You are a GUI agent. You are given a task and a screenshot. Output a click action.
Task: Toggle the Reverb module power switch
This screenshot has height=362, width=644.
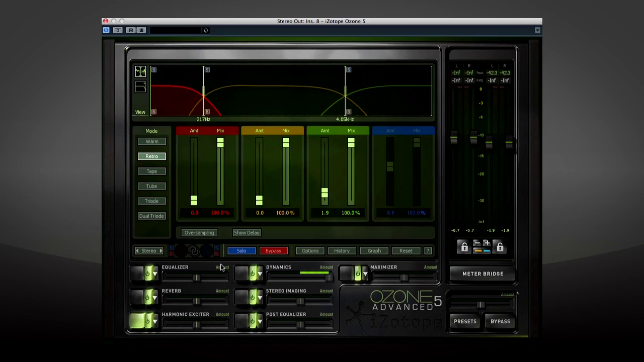pos(147,297)
